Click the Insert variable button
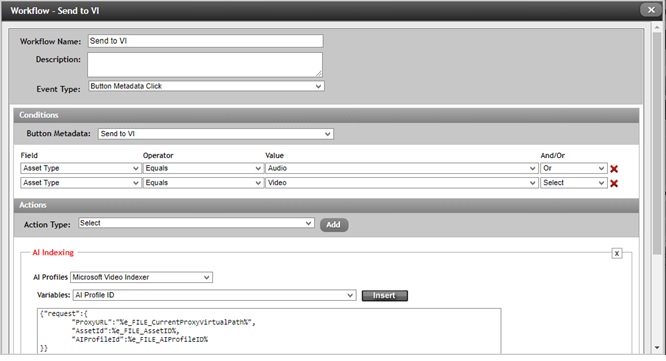Viewport: 666px width, 361px height. (385, 296)
